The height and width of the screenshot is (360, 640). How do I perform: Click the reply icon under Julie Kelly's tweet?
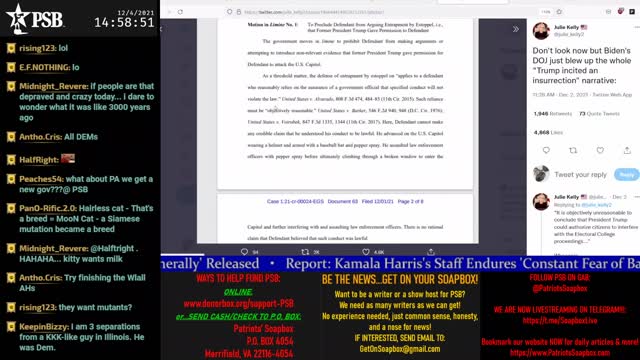coord(546,150)
